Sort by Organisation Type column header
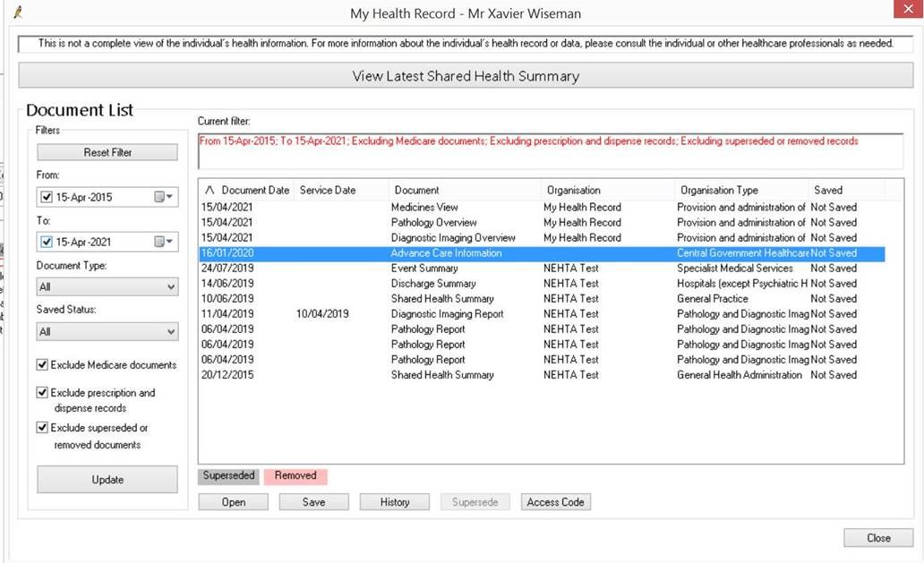The width and height of the screenshot is (924, 563). click(741, 191)
